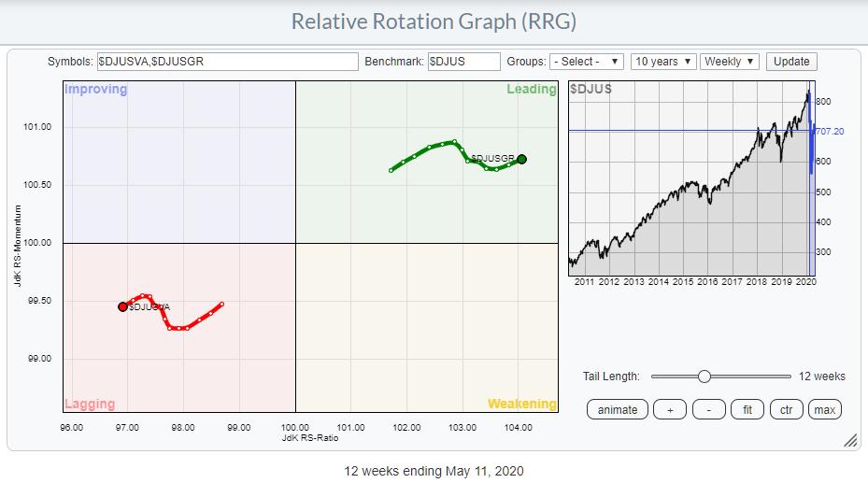The image size is (868, 483).
Task: Open the Groups select dropdown
Action: (587, 62)
